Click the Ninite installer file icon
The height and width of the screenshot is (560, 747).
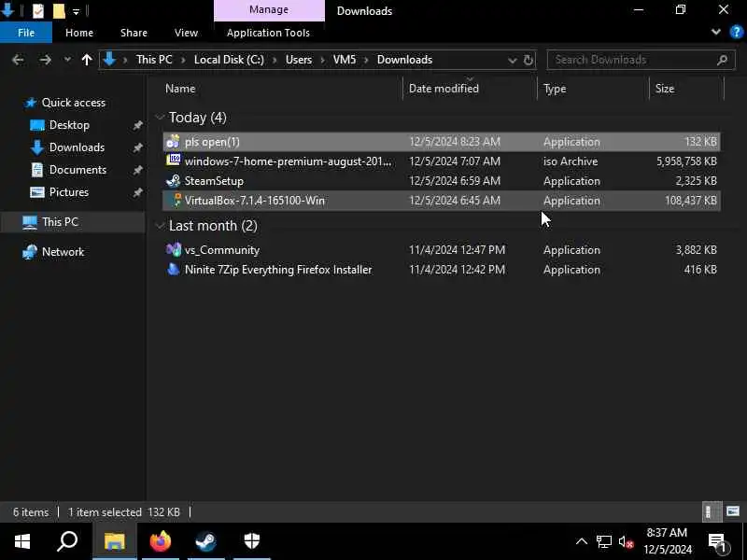tap(174, 270)
